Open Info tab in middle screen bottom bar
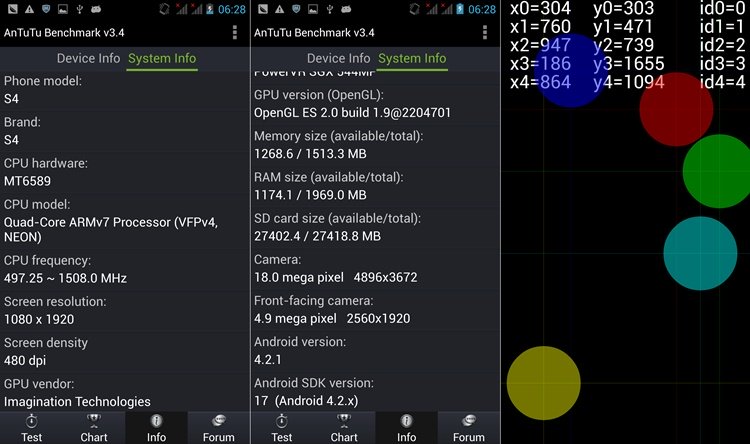Viewport: 750px width, 444px height. (407, 428)
